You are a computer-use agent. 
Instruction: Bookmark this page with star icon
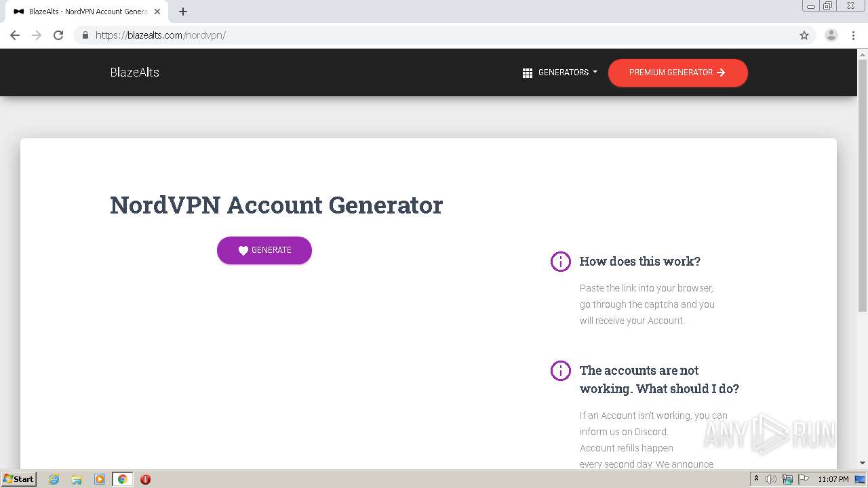[804, 35]
